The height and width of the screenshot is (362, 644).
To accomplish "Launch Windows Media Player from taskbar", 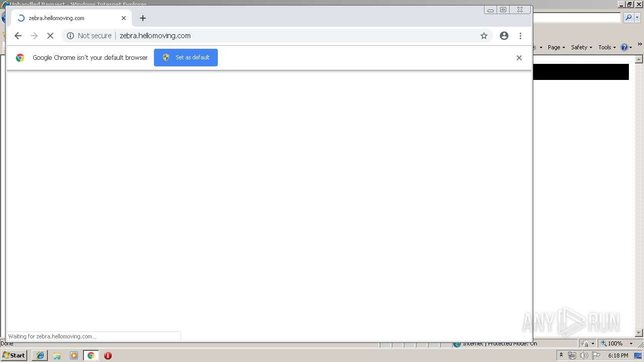I will pyautogui.click(x=74, y=355).
